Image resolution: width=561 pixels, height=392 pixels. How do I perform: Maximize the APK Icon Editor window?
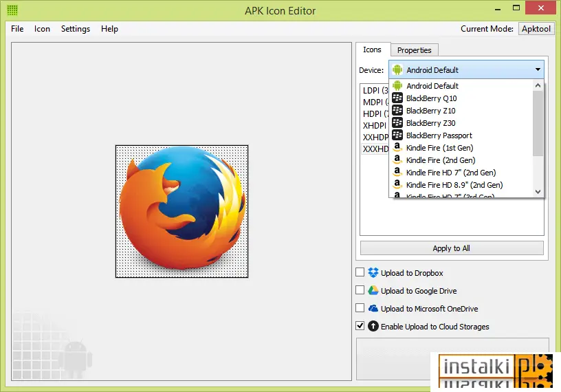click(516, 8)
